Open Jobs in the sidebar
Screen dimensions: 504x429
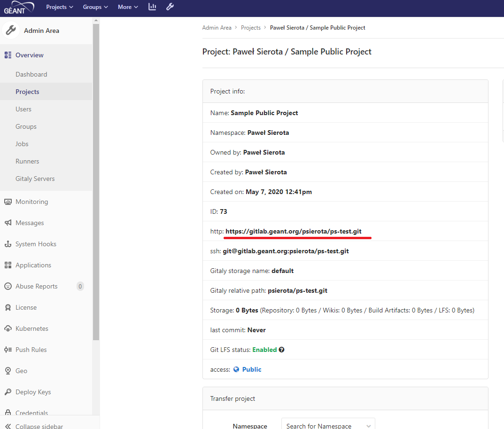[22, 144]
